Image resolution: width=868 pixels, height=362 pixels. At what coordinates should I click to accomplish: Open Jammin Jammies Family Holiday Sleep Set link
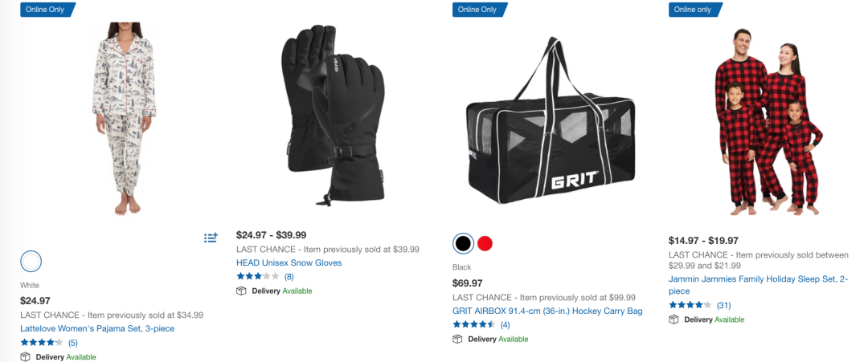coord(759,285)
